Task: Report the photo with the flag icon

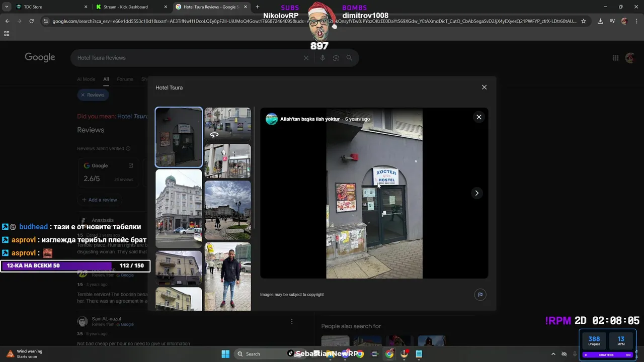Action: (480, 295)
